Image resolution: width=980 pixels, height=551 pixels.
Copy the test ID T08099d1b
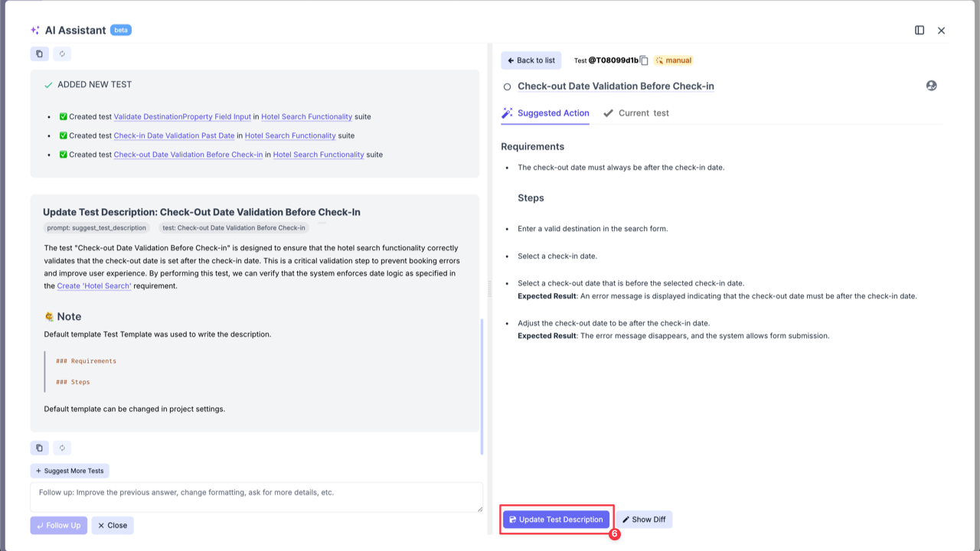[x=644, y=60]
